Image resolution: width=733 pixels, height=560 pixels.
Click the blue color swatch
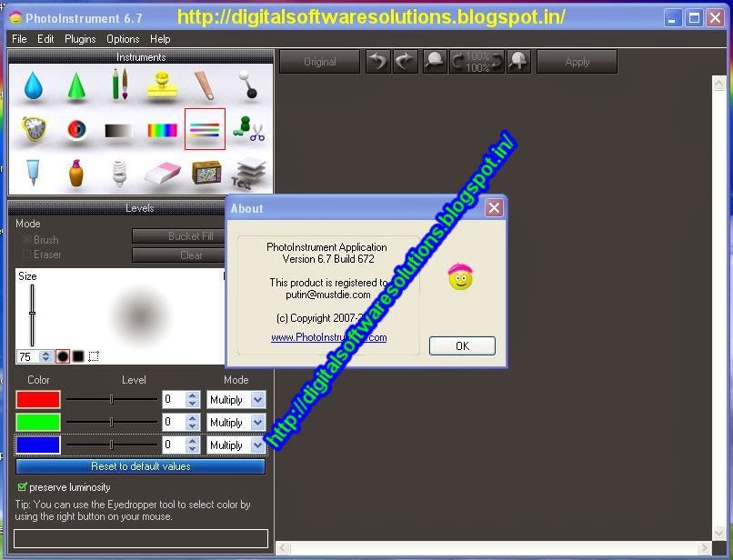[x=38, y=445]
